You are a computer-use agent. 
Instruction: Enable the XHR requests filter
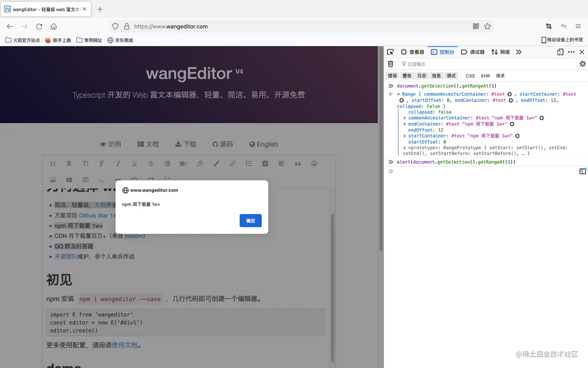click(x=485, y=76)
